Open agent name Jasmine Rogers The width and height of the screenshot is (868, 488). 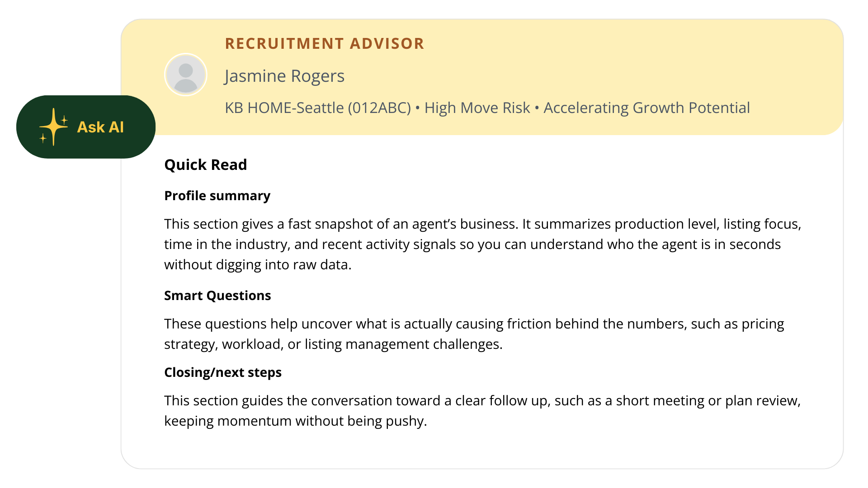[x=284, y=75]
